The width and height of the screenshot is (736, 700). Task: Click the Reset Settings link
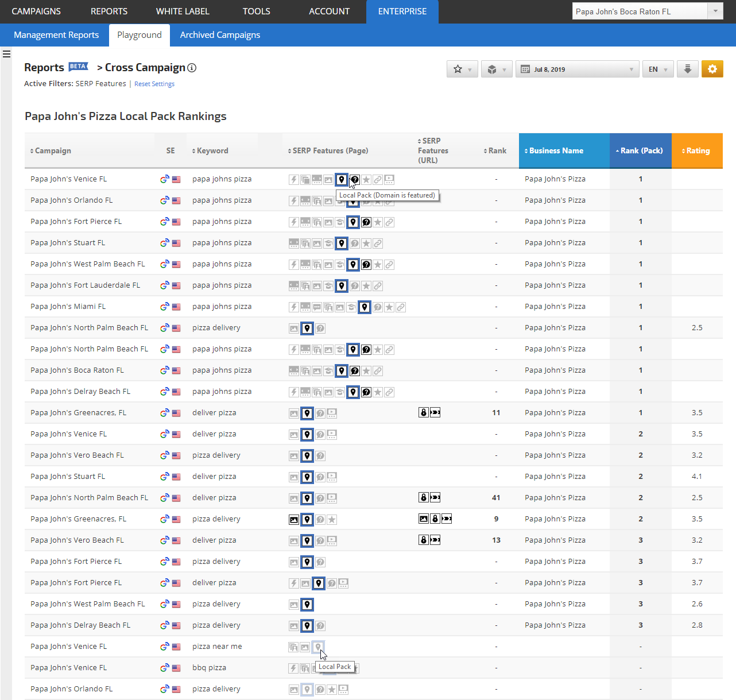pyautogui.click(x=154, y=84)
